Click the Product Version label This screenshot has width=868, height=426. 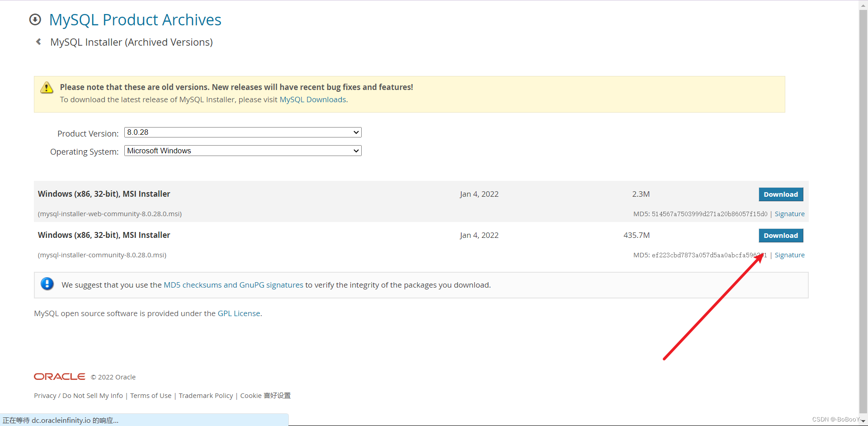pos(88,133)
